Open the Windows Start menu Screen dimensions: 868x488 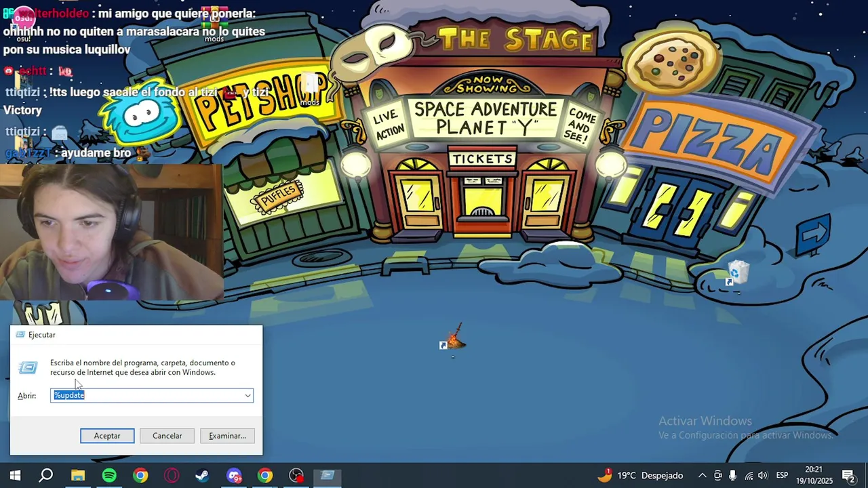tap(15, 476)
